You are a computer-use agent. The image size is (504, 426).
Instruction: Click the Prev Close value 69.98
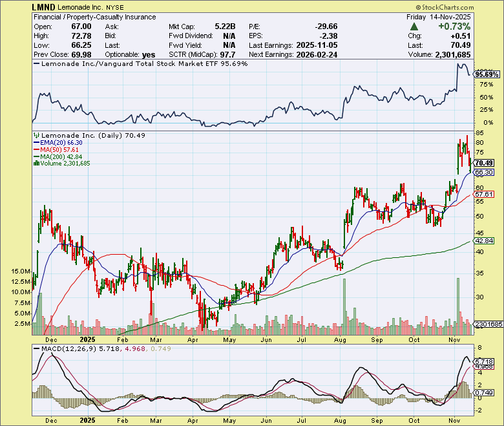81,55
